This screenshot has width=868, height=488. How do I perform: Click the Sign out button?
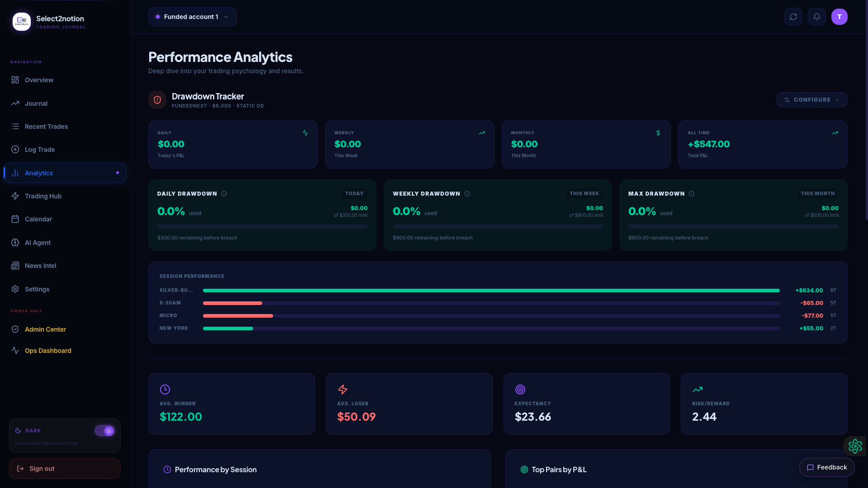click(65, 469)
